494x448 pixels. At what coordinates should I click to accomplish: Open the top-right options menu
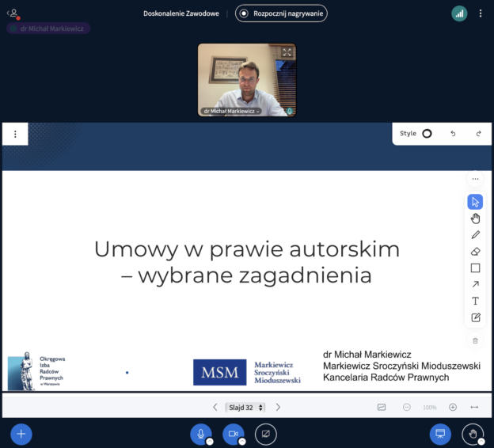pyautogui.click(x=480, y=13)
